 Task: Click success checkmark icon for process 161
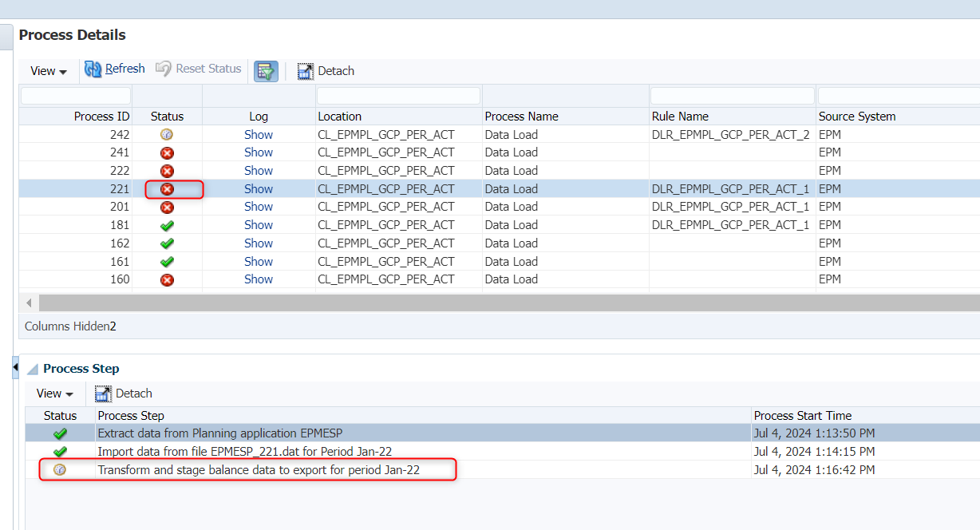pos(167,262)
